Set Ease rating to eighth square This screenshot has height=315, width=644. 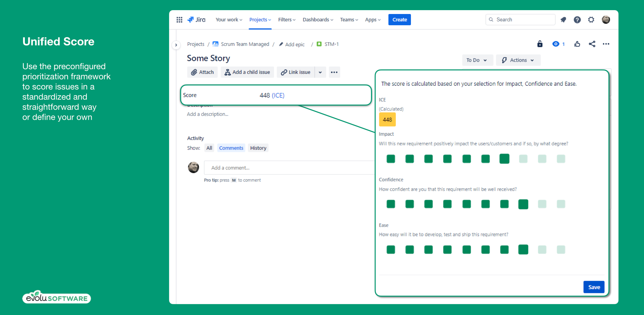(x=523, y=250)
